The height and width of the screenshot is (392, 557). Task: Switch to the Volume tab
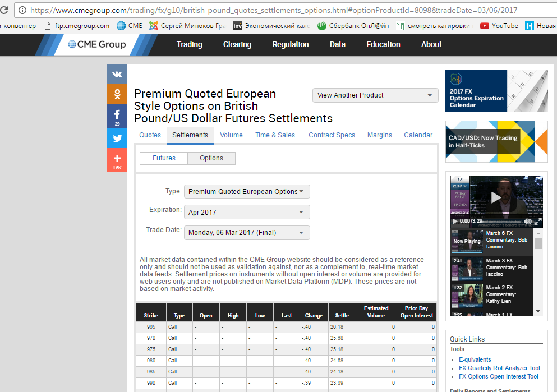point(231,135)
